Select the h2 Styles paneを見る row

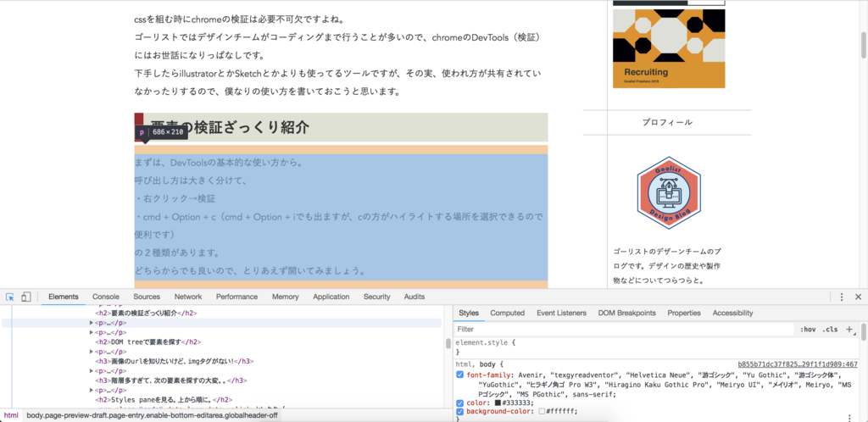(164, 399)
